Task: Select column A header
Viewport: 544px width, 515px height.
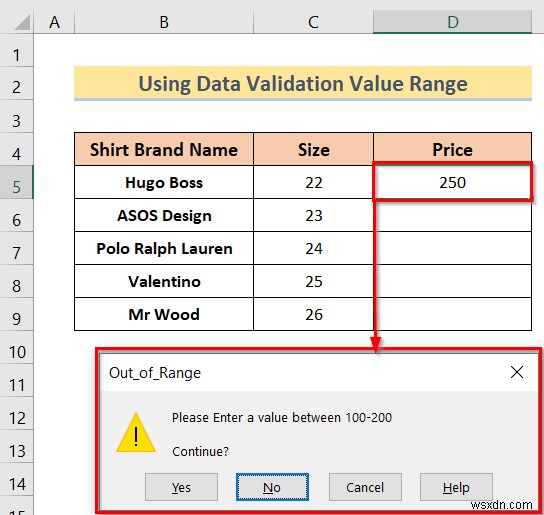Action: click(54, 22)
